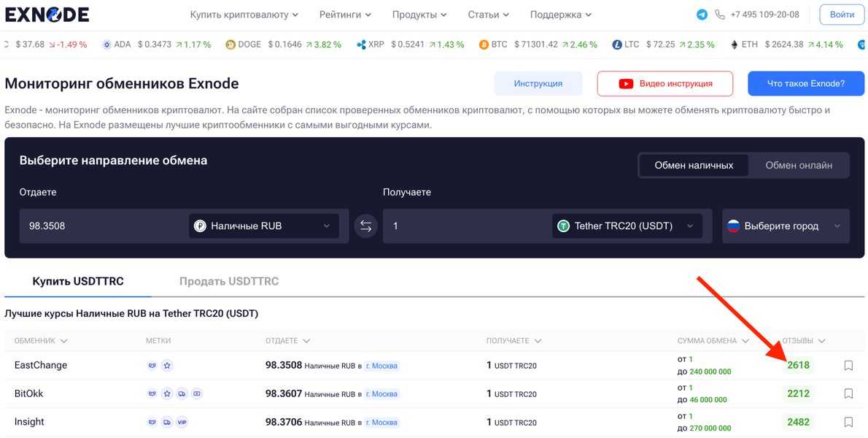Image resolution: width=868 pixels, height=438 pixels.
Task: Click the LTC coin icon in ticker
Action: point(617,45)
